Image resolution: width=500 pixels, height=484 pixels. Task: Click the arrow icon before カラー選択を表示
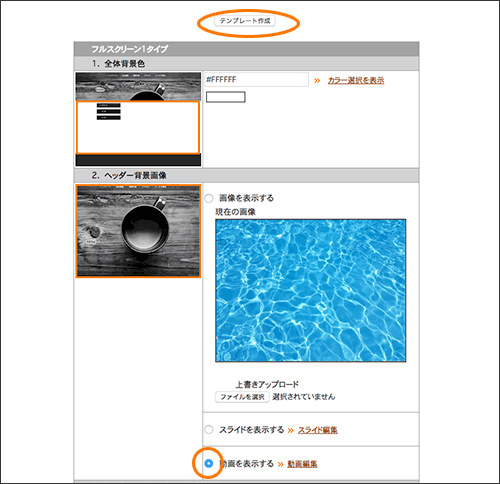tap(317, 81)
